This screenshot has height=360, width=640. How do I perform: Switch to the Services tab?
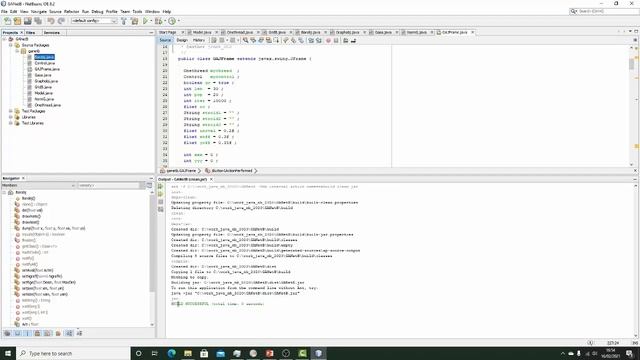(52, 33)
